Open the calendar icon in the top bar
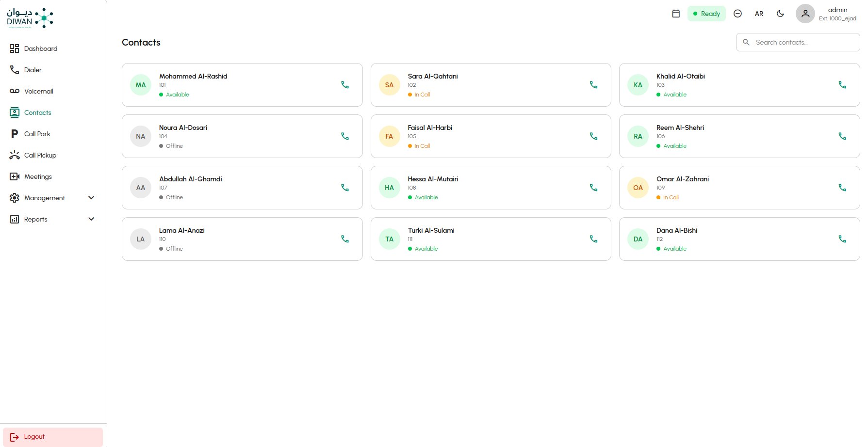 pos(676,14)
